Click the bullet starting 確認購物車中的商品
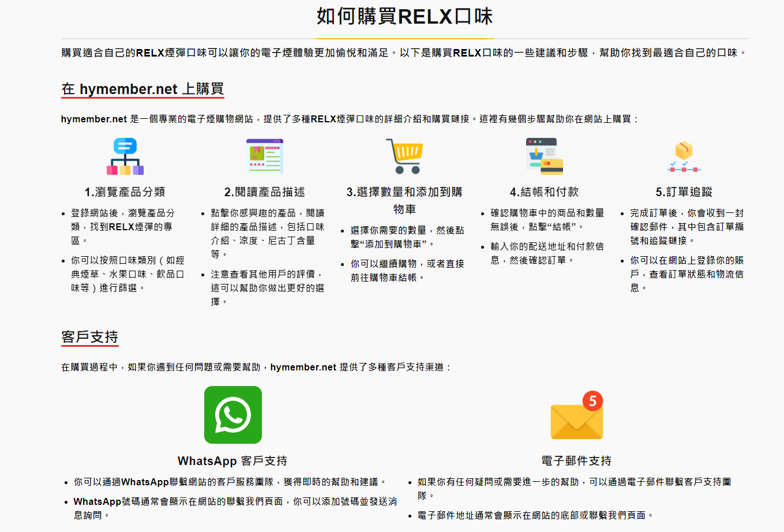This screenshot has height=532, width=784. 547,220
